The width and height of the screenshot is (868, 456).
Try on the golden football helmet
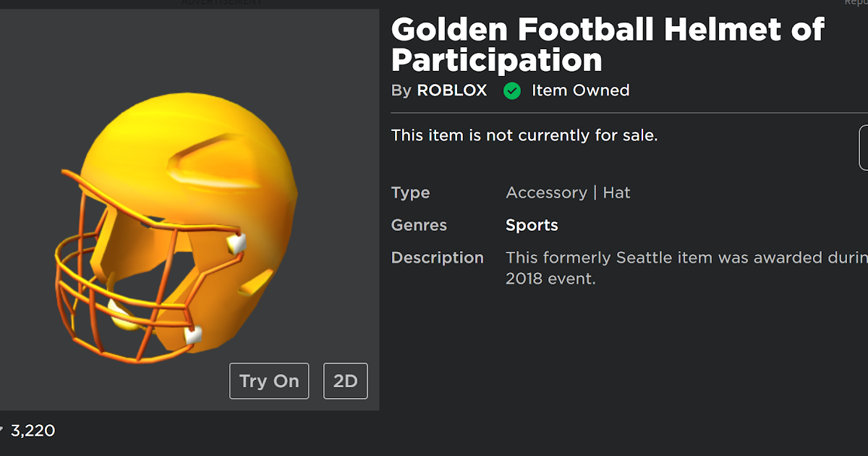[x=269, y=381]
